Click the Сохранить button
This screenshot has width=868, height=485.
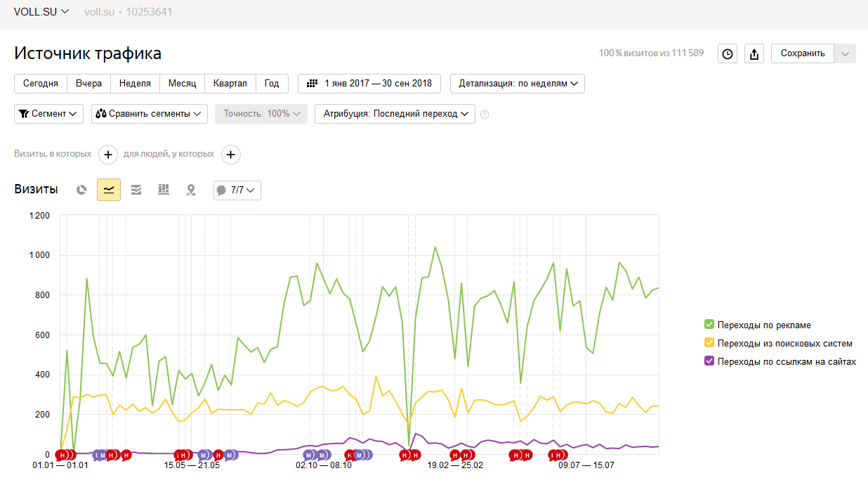[x=803, y=53]
